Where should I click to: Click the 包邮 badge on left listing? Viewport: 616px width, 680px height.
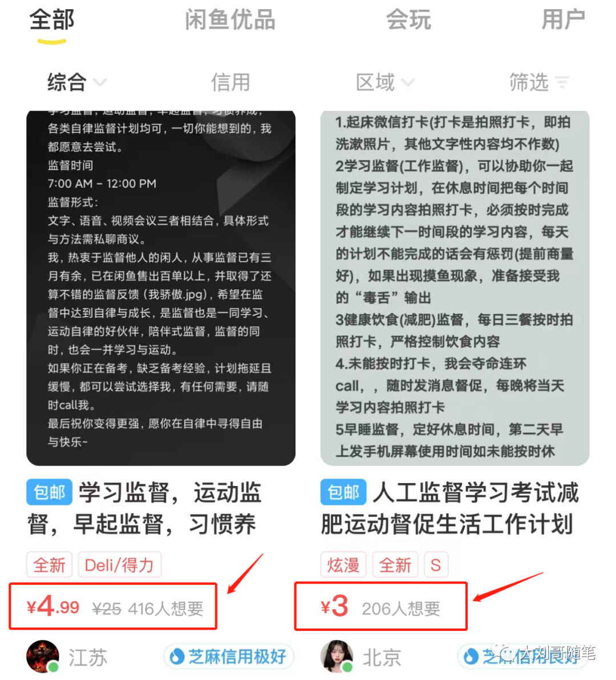(x=49, y=492)
